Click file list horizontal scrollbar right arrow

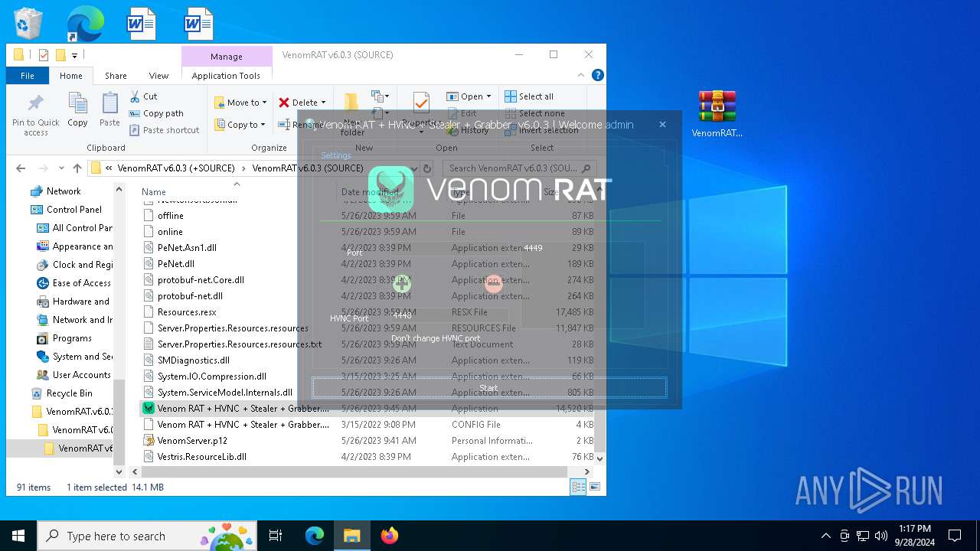click(x=587, y=472)
